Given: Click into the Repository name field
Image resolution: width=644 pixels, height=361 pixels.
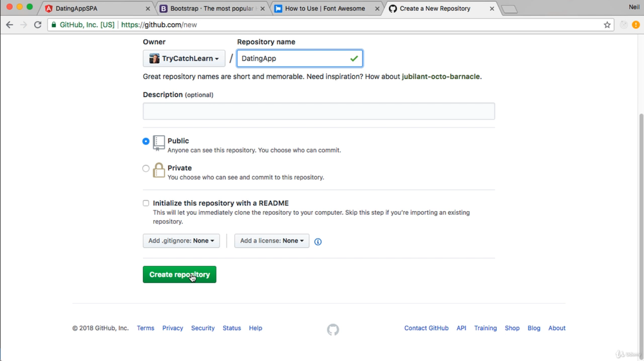Looking at the screenshot, I should [300, 59].
